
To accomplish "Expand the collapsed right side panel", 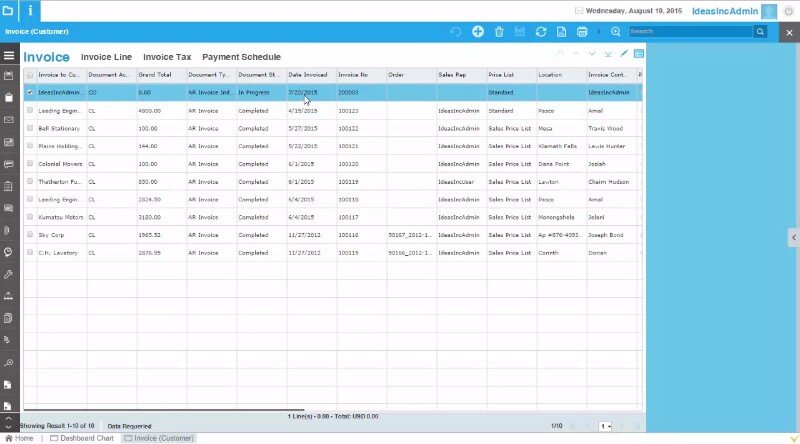I will click(x=793, y=237).
